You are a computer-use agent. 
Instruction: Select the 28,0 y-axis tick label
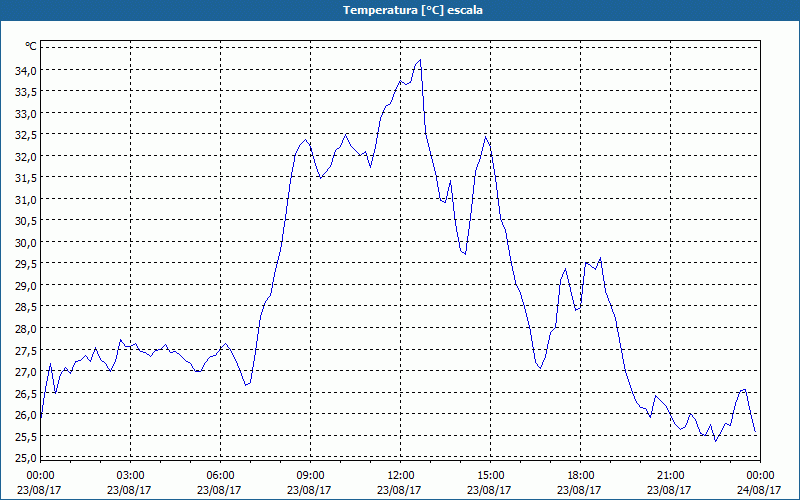point(26,329)
